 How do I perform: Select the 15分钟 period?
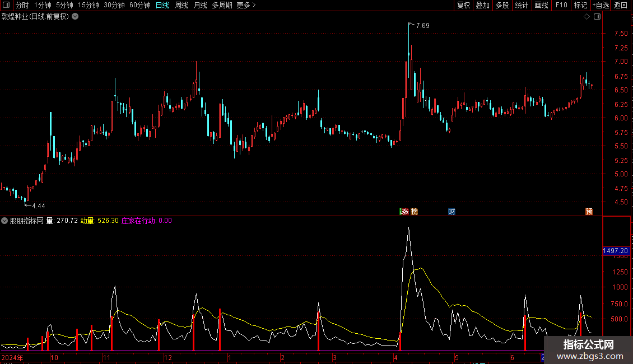pyautogui.click(x=89, y=5)
